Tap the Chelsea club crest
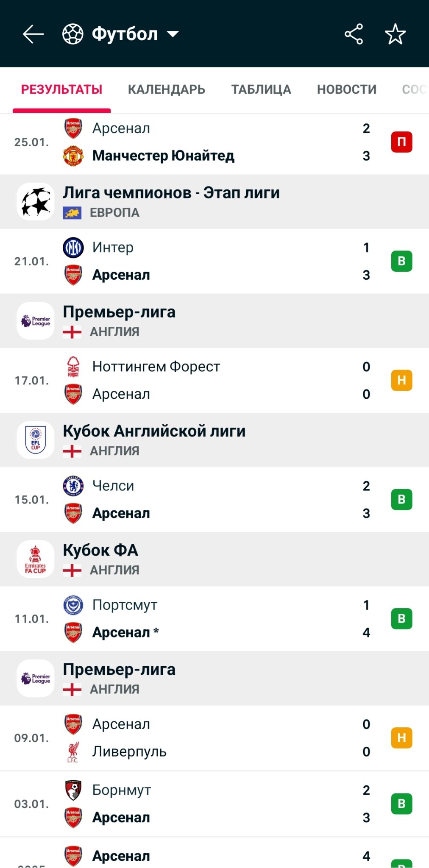429x868 pixels. [x=73, y=486]
